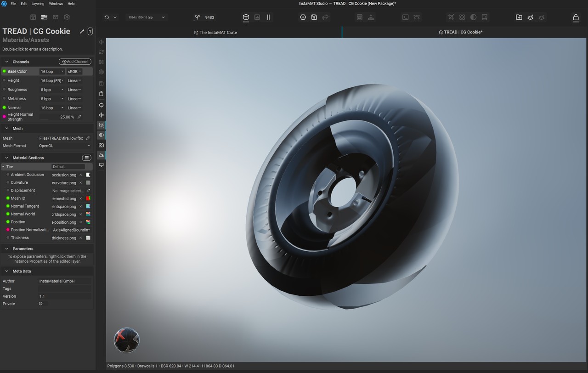The image size is (588, 373).
Task: Toggle the Normal channel indicator
Action: 4,107
